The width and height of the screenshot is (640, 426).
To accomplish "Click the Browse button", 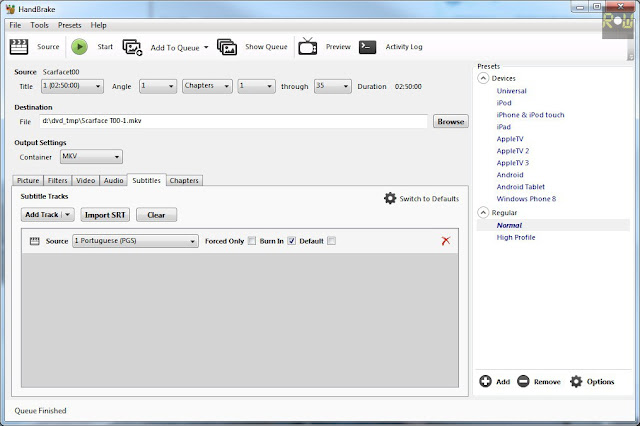I will (451, 122).
